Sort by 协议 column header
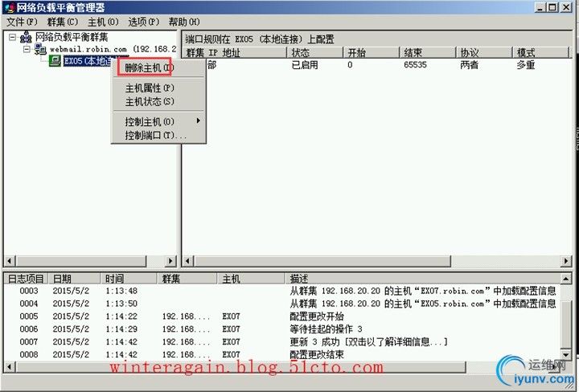The image size is (579, 392). pyautogui.click(x=484, y=53)
